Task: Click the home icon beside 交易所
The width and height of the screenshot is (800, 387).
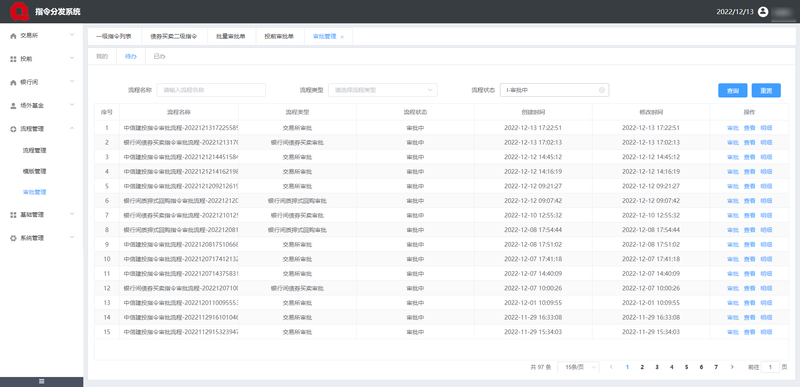Action: (13, 36)
